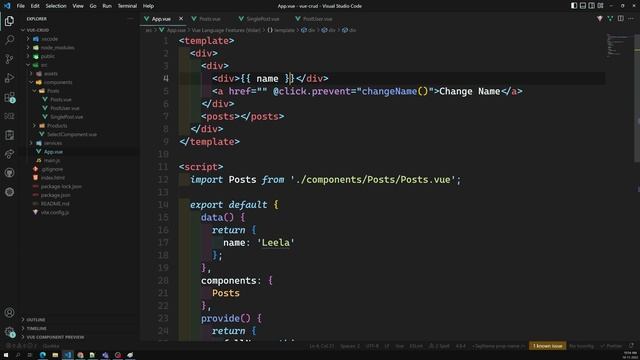640x360 pixels.
Task: Open editor More Actions ellipsis
Action: [x=631, y=19]
